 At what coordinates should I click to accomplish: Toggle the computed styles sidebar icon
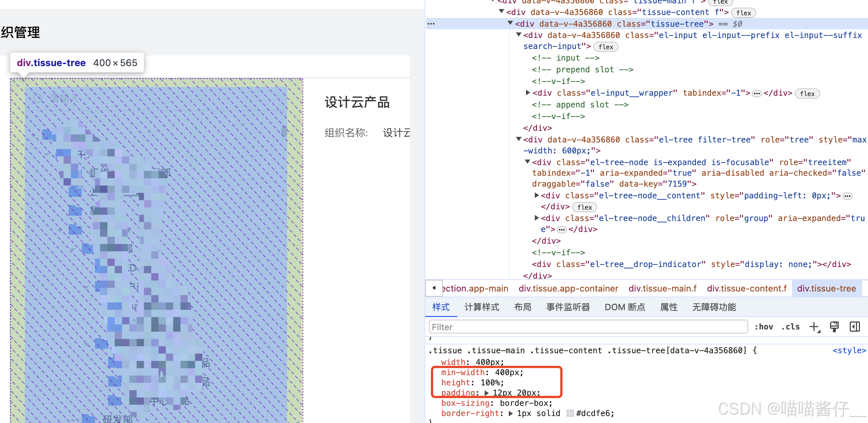855,327
